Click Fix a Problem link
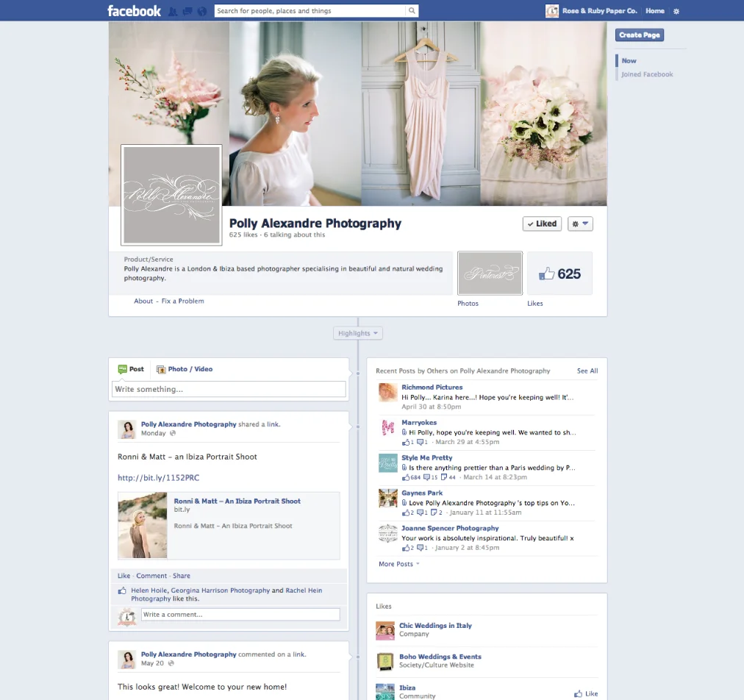This screenshot has width=744, height=700. pos(182,301)
